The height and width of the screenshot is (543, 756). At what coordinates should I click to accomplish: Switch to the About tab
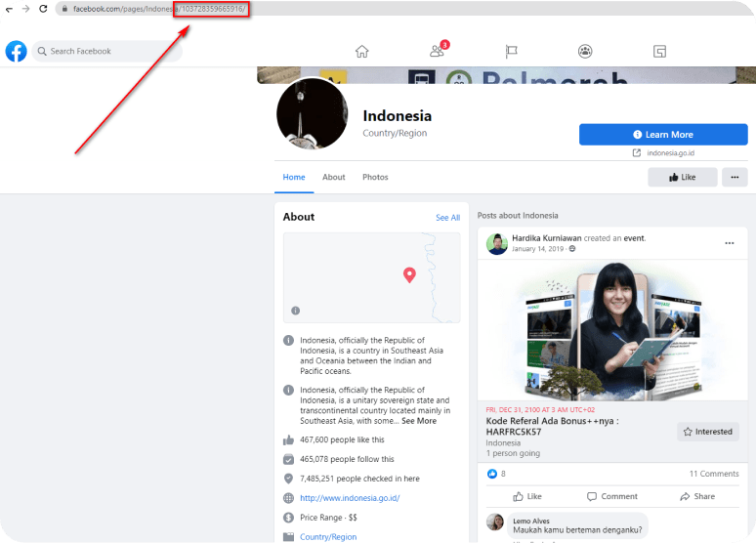[334, 177]
